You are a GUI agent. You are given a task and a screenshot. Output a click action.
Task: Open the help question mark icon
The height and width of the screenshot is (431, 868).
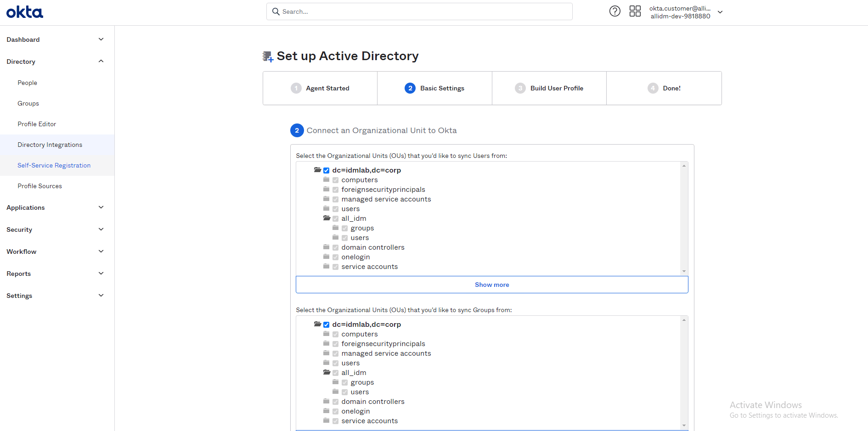(615, 11)
